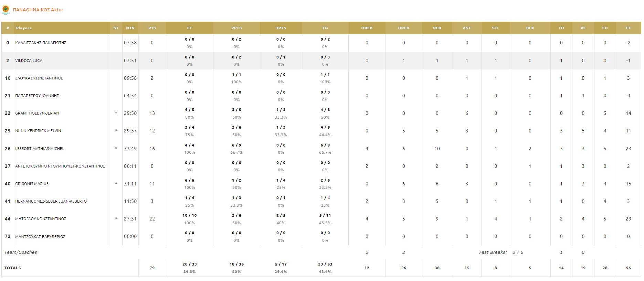Open HERNANGOMEZ-GEUER JUAN-ALBERTO player entry

(x=51, y=201)
